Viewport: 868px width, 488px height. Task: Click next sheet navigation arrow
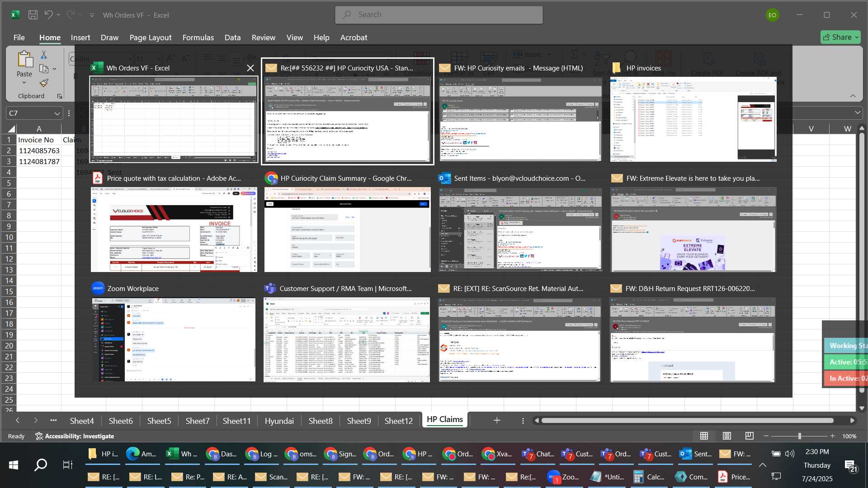[36, 420]
